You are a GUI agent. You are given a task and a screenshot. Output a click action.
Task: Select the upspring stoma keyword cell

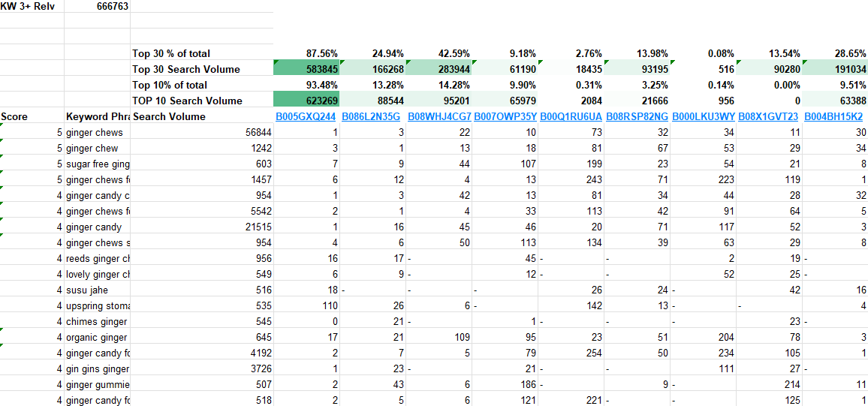click(x=98, y=306)
